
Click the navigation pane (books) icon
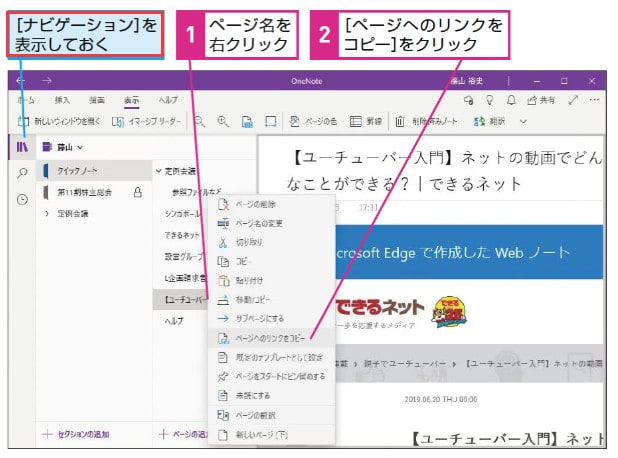22,147
